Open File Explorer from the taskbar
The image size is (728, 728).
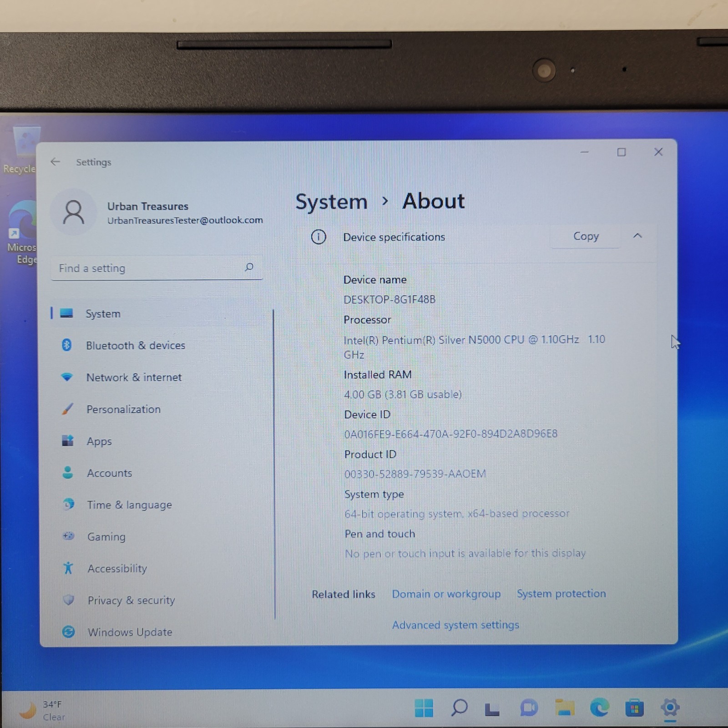pyautogui.click(x=564, y=708)
